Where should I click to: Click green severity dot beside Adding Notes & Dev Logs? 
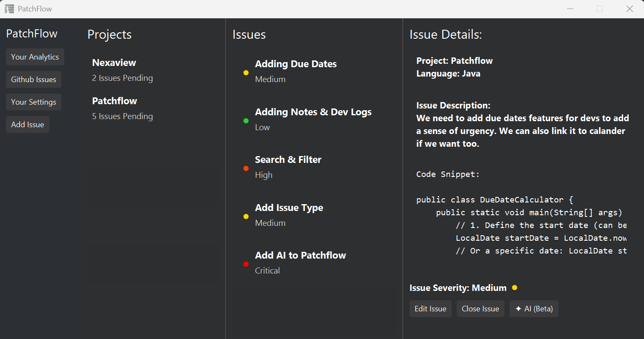[246, 121]
